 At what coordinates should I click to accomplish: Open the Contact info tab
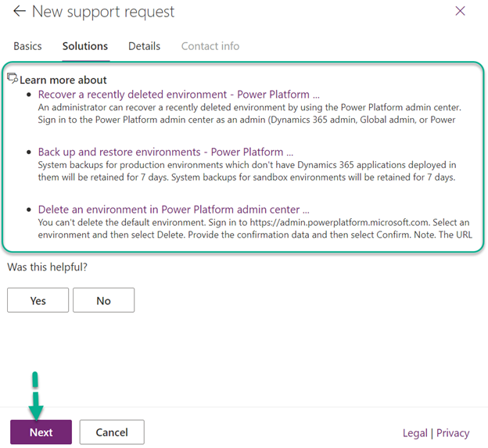(x=210, y=46)
